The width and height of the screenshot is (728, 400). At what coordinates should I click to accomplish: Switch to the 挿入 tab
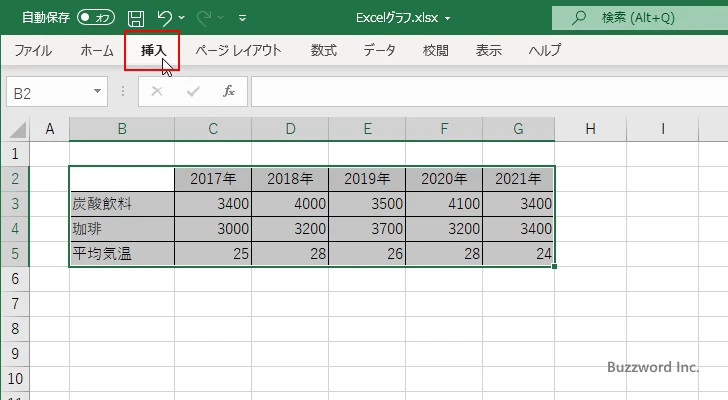[x=153, y=50]
